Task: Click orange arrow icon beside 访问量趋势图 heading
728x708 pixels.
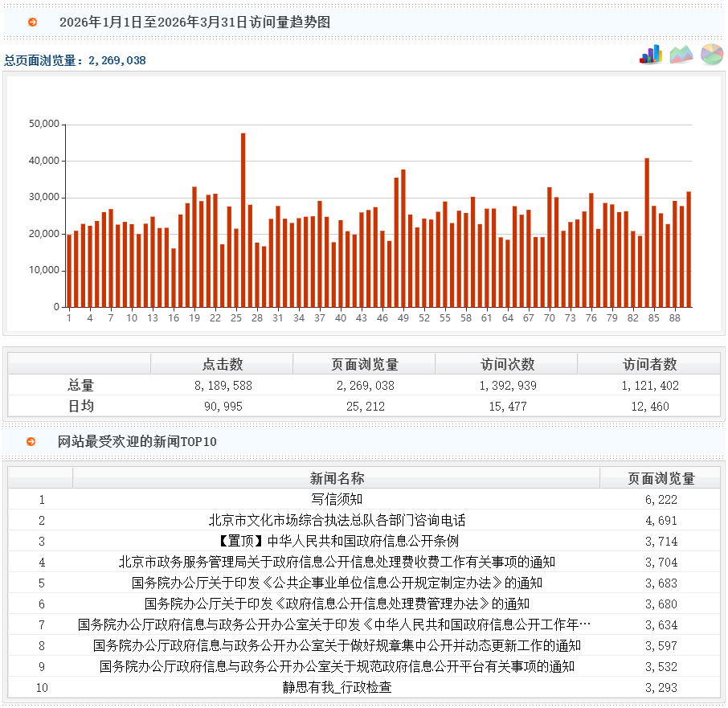Action: (32, 22)
